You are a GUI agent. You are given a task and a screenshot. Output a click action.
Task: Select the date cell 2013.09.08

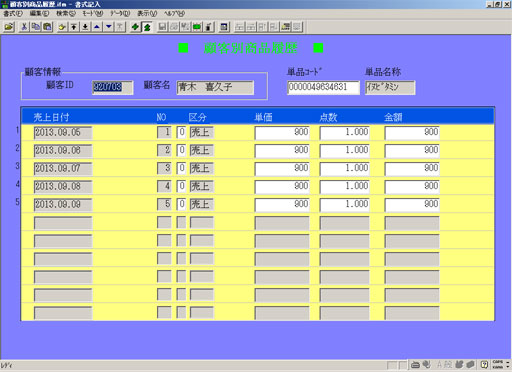[x=63, y=186]
